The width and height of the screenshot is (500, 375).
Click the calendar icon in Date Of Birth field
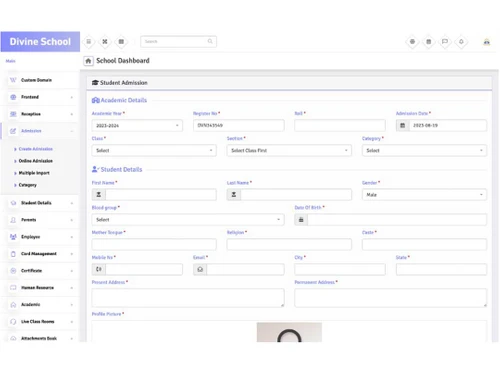301,220
